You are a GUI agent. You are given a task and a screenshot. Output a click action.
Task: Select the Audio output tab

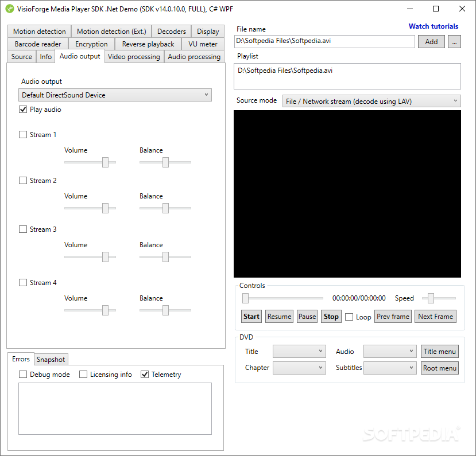pyautogui.click(x=80, y=56)
